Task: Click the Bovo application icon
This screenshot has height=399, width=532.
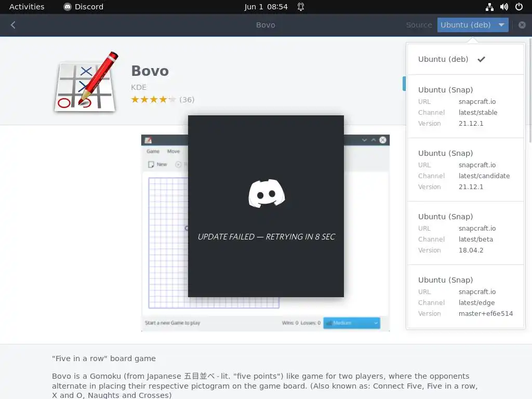Action: tap(86, 82)
